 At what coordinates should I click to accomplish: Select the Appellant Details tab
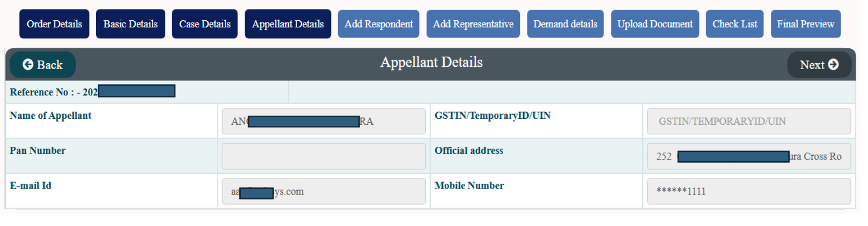click(288, 24)
